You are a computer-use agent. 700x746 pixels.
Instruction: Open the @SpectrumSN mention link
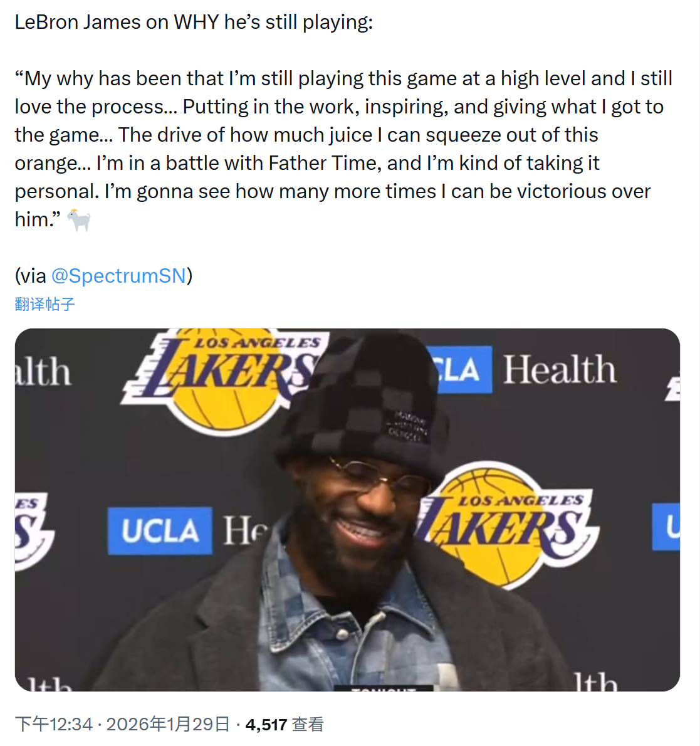pos(118,276)
